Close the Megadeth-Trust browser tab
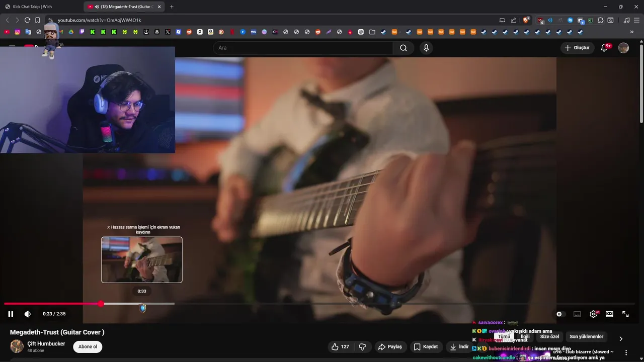The width and height of the screenshot is (644, 362). (x=159, y=7)
